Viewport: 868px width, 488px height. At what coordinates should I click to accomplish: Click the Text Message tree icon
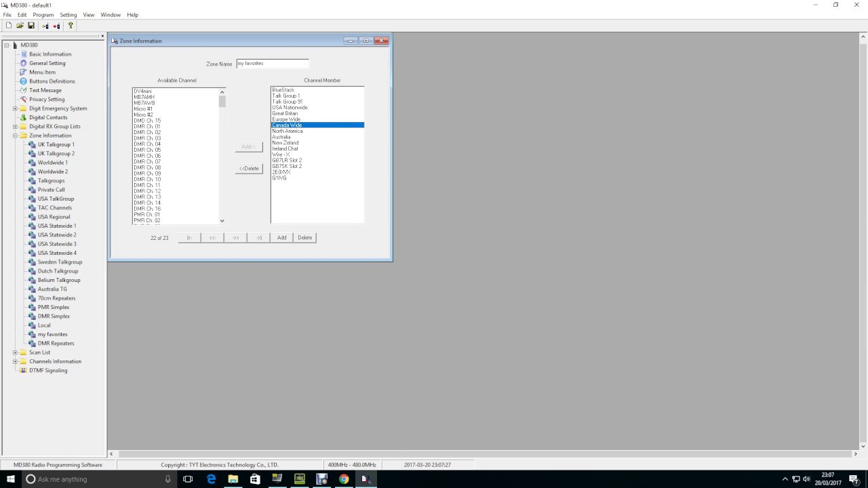[23, 90]
